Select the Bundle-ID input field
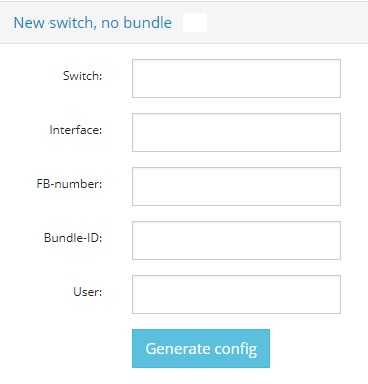The height and width of the screenshot is (384, 368). [x=236, y=240]
